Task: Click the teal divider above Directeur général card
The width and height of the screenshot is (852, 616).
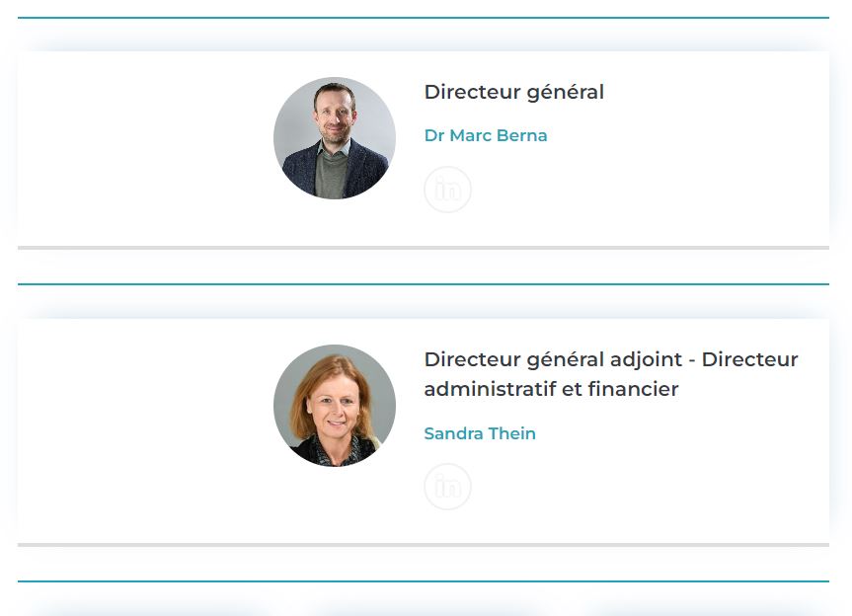Action: point(424,18)
